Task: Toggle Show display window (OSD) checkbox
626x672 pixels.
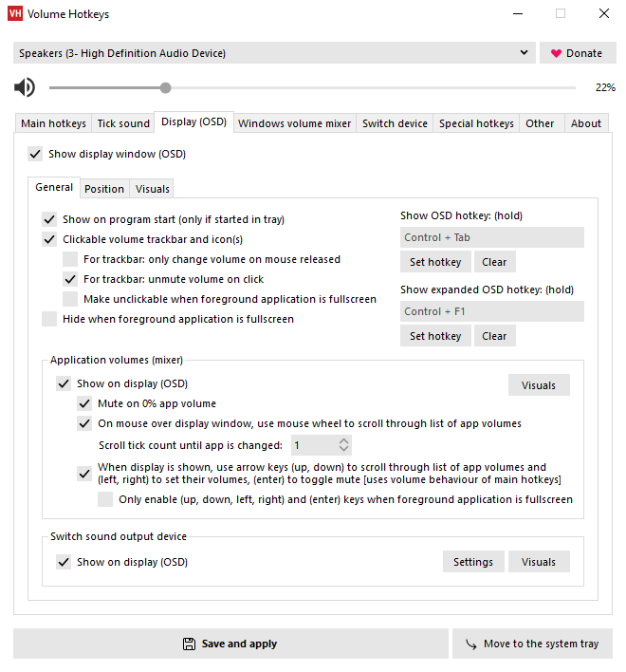Action: [x=35, y=154]
